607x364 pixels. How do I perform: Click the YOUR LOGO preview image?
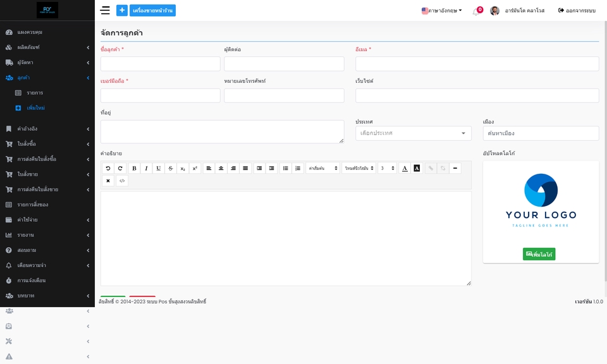pyautogui.click(x=541, y=200)
